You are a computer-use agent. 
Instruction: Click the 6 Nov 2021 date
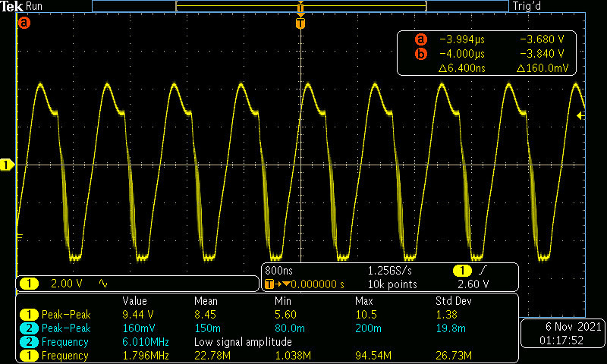point(574,327)
